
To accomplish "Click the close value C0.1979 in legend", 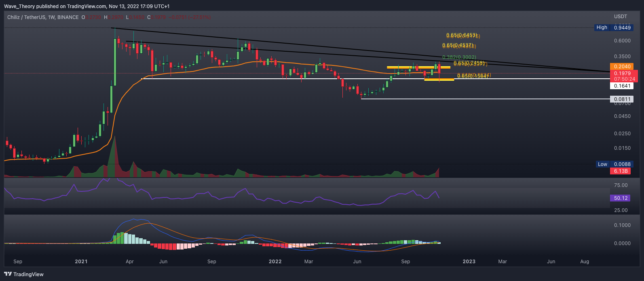I will click(157, 17).
